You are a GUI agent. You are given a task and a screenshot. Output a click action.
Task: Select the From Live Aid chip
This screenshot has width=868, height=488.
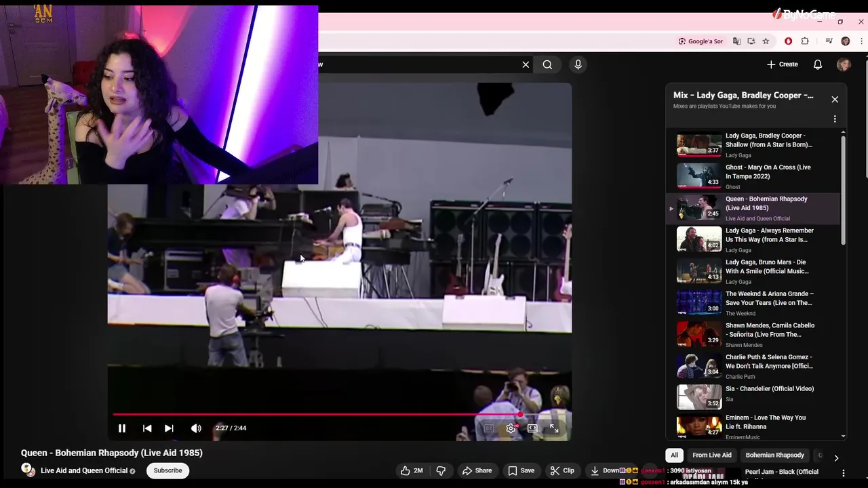tap(711, 455)
